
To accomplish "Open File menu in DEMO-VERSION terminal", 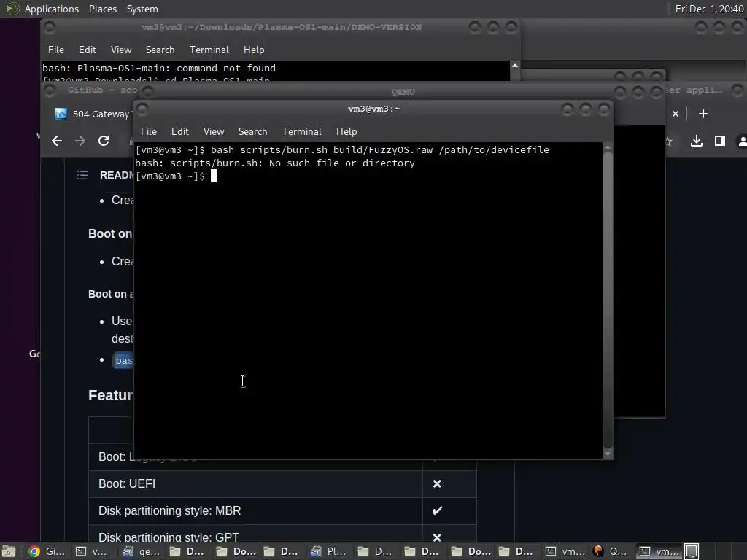I will 55,50.
